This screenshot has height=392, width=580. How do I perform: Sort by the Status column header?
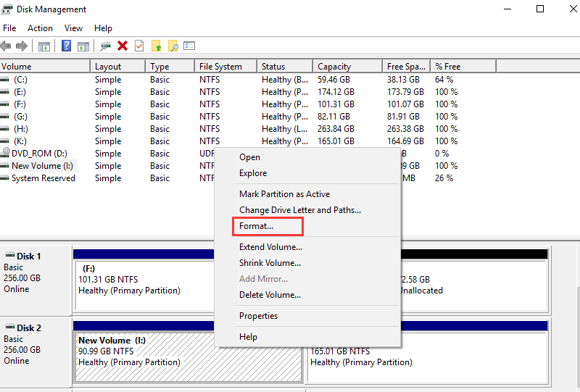tap(285, 67)
